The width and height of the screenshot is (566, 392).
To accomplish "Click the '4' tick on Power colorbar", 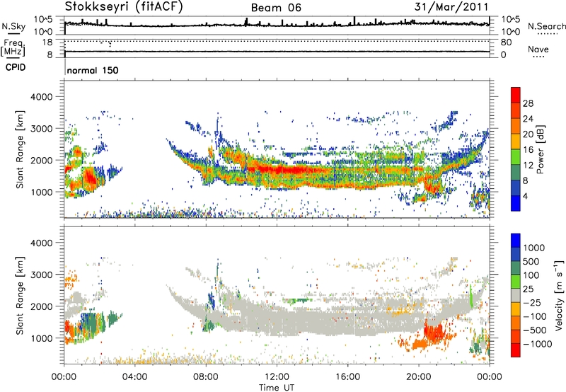I will point(525,196).
